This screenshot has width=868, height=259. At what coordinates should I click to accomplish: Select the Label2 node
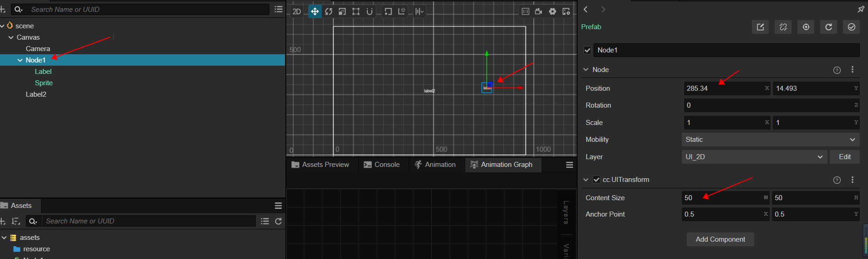[x=36, y=94]
